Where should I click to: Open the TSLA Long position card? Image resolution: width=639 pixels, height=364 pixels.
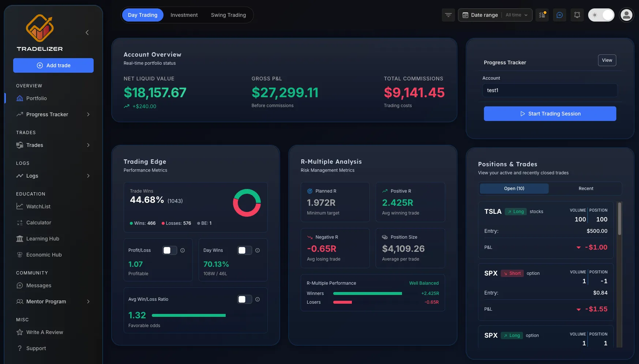[546, 230]
